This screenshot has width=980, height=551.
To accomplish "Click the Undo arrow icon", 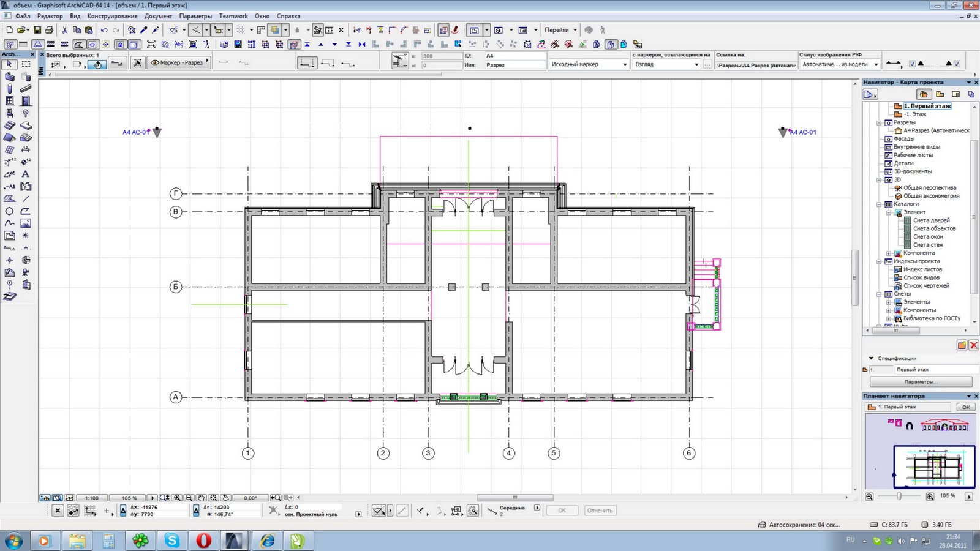I will pos(104,29).
